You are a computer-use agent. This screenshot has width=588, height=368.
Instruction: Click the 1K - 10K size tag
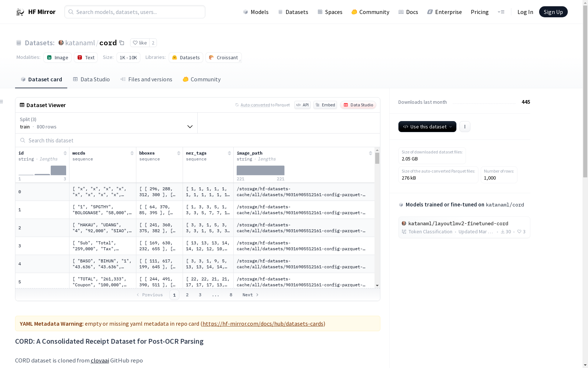(128, 57)
